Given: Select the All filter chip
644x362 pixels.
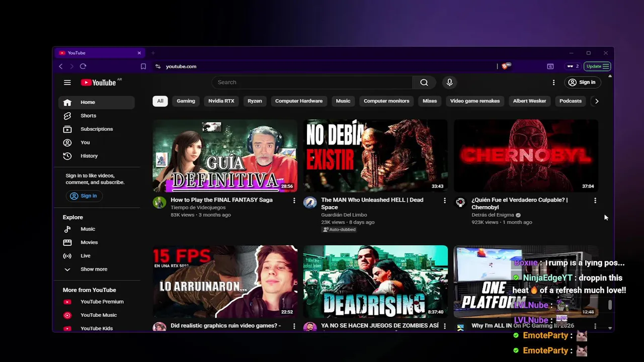Looking at the screenshot, I should click(160, 101).
